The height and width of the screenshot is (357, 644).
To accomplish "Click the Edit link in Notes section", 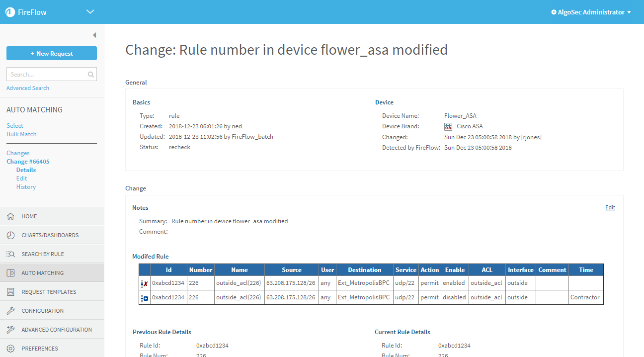I will [610, 207].
